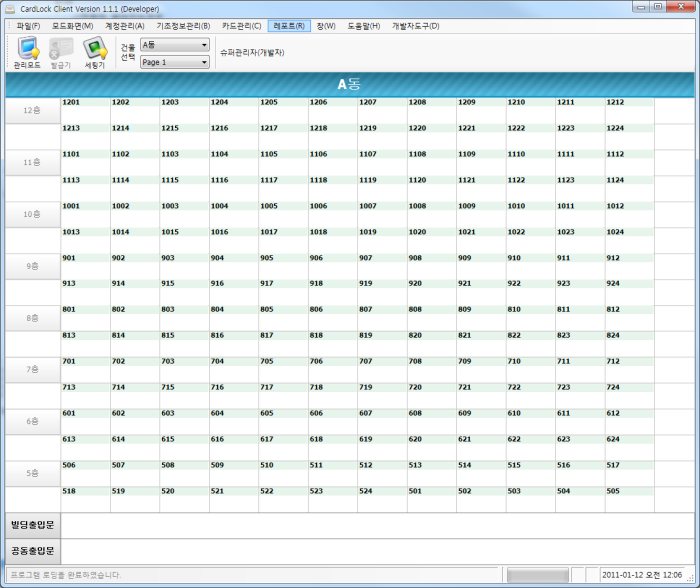Select room 524 cell
The height and width of the screenshot is (588, 700).
tap(382, 499)
